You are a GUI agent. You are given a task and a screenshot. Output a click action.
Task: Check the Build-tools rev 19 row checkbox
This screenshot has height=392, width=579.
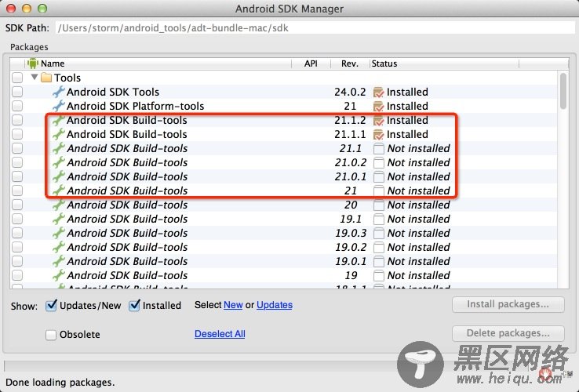17,275
